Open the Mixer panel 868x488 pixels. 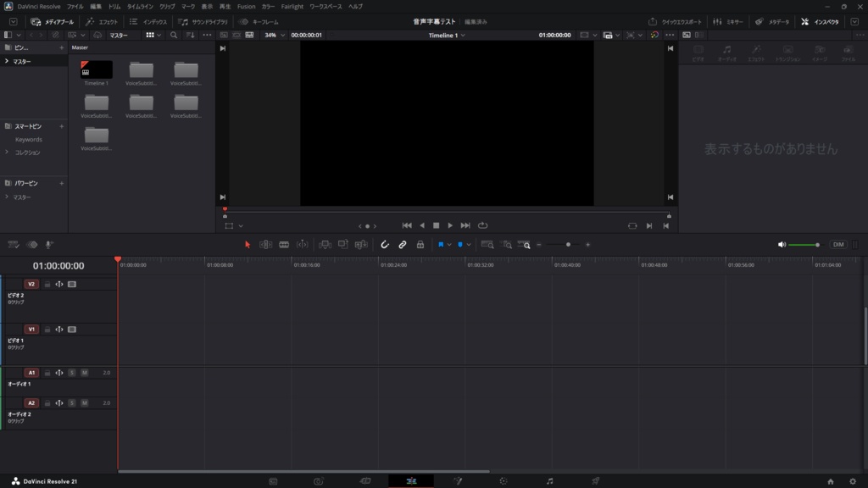728,21
